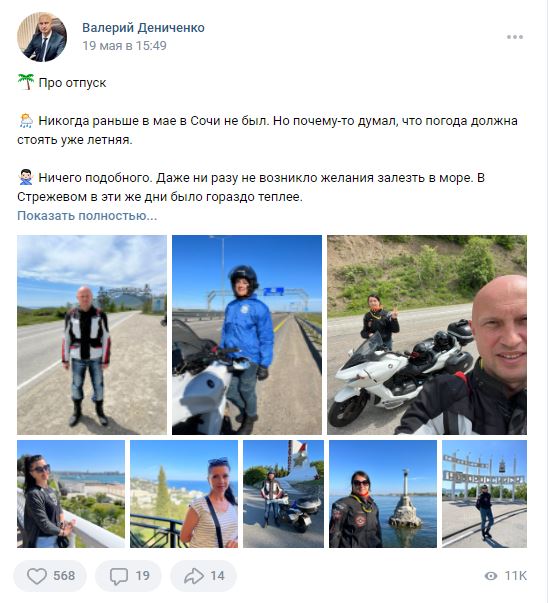Viewport: 548px width, 603px height.
Task: Open photo of Новороссийск sign
Action: pos(485,494)
